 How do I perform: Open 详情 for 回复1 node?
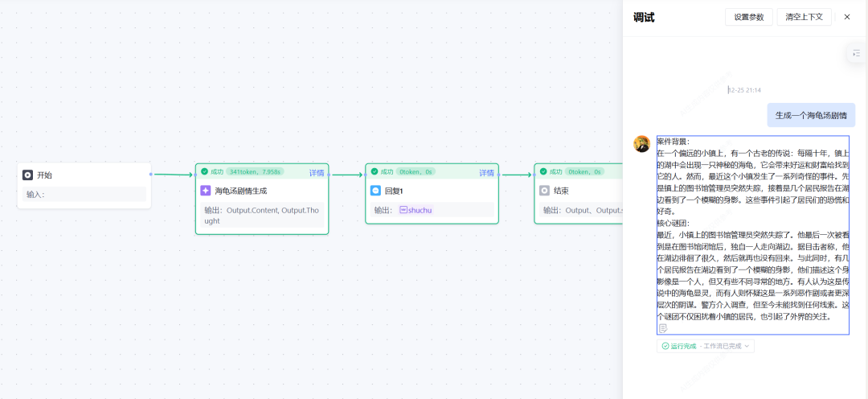pos(486,173)
